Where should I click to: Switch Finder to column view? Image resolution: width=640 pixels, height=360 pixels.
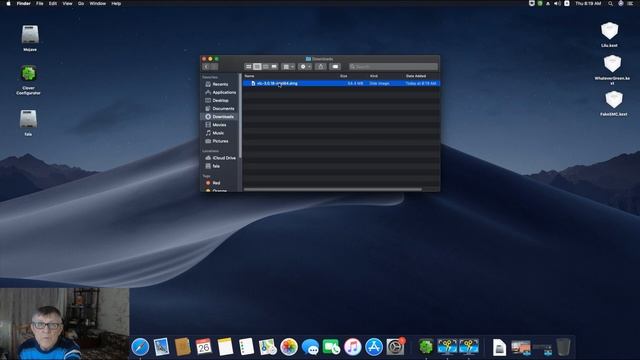[x=266, y=67]
